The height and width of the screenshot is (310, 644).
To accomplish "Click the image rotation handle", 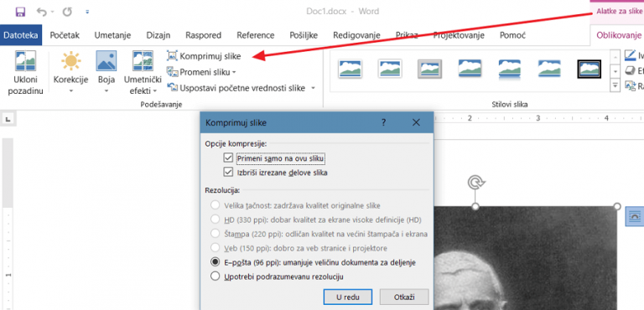I will coord(475,182).
